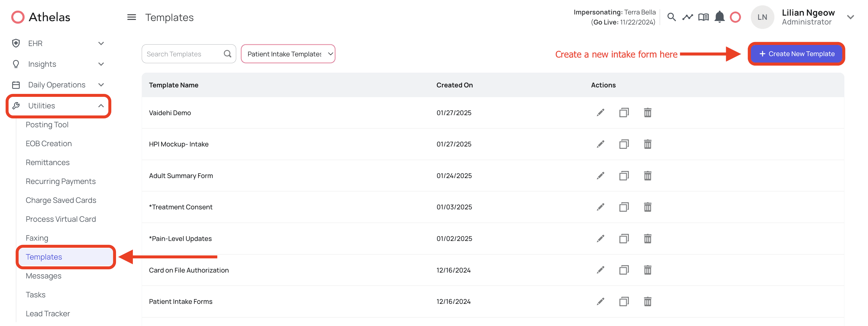Delete the Adult Summary Form template
This screenshot has width=868, height=326.
click(x=647, y=176)
